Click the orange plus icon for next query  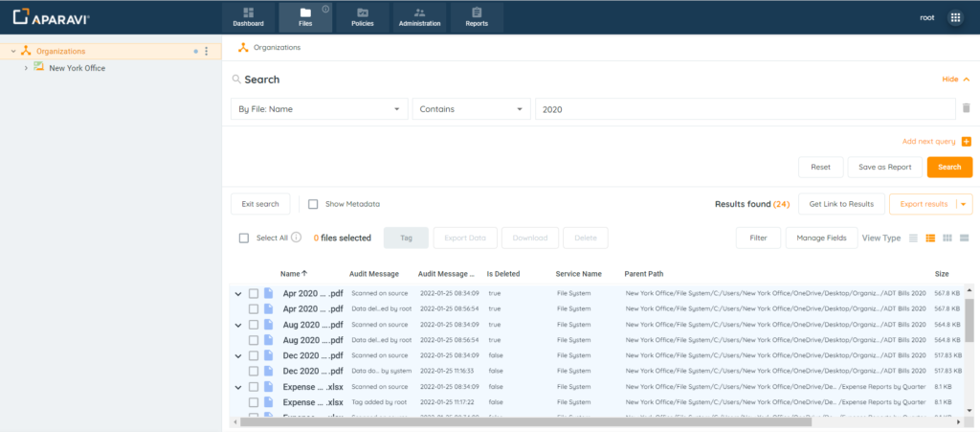coord(966,142)
